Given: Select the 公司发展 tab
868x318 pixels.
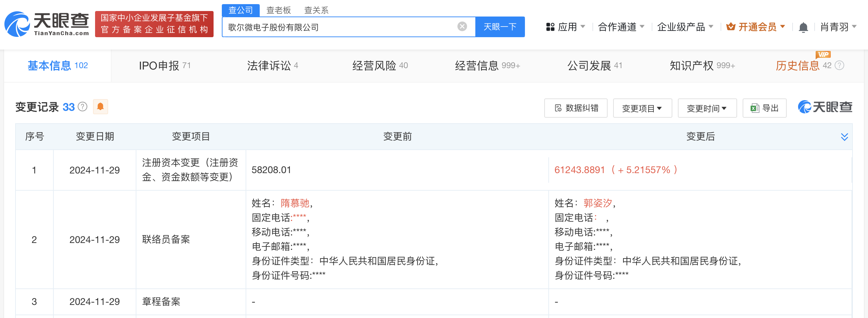Looking at the screenshot, I should [595, 65].
